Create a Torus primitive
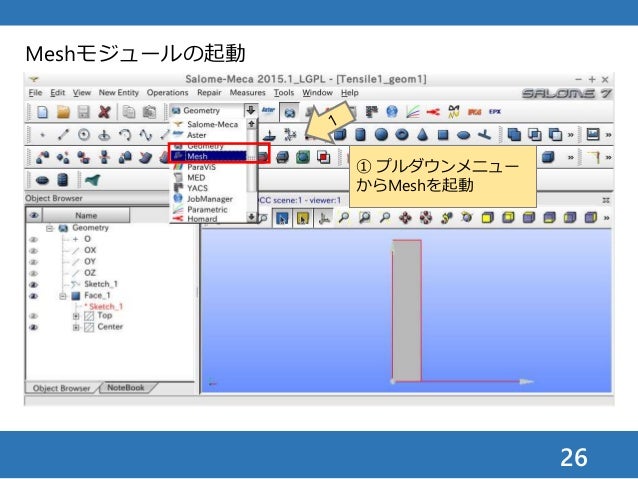The width and height of the screenshot is (638, 479). [402, 134]
